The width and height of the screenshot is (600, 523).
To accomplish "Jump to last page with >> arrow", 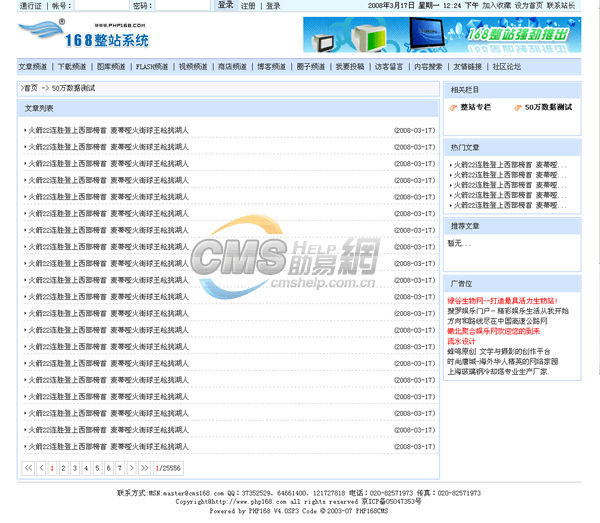I will pyautogui.click(x=145, y=467).
